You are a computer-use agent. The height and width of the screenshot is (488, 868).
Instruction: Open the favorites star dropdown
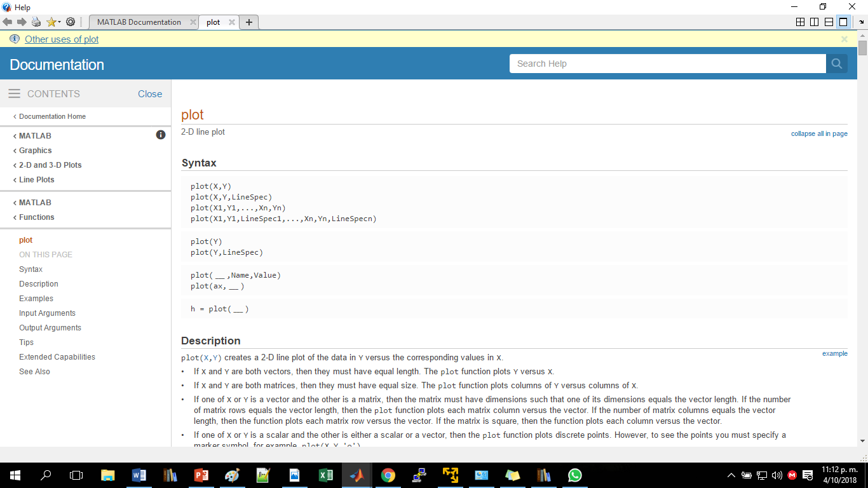53,22
